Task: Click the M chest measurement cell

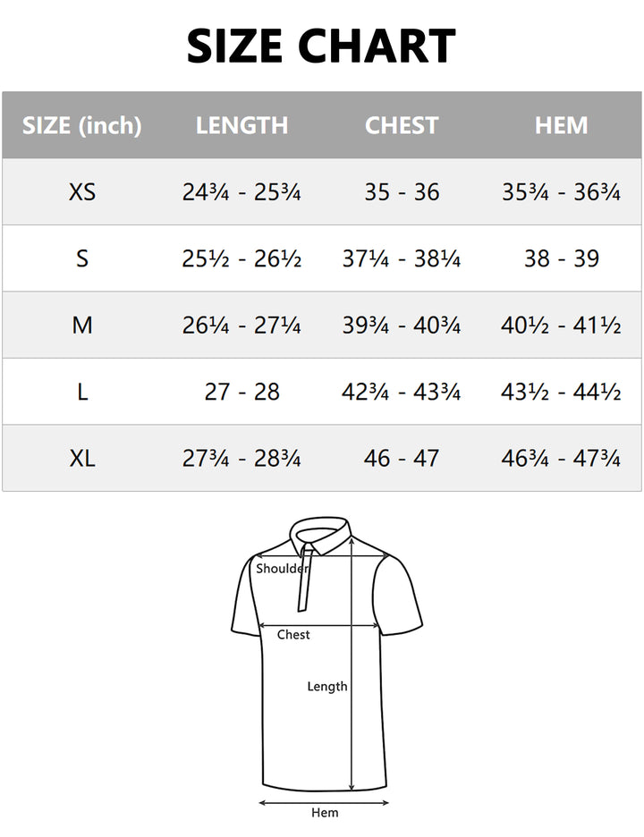Action: click(402, 325)
